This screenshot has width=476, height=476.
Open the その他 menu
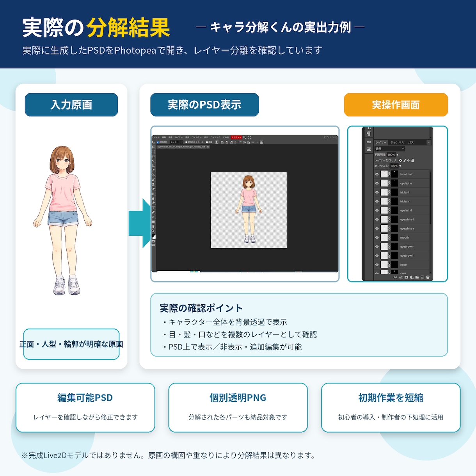(x=226, y=137)
